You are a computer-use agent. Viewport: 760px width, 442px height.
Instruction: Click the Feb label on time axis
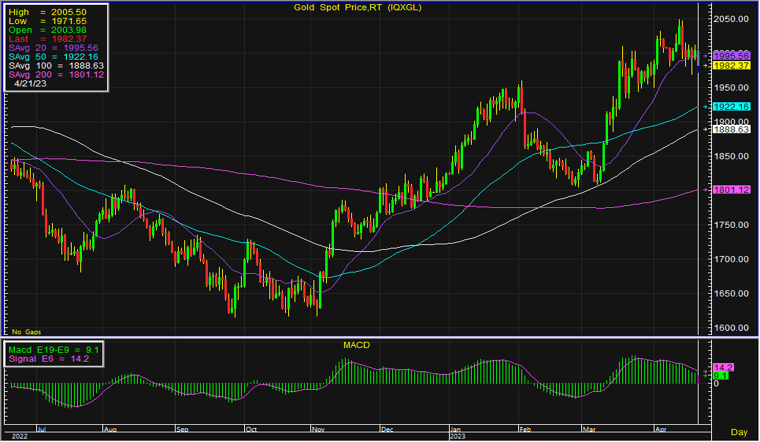pos(524,426)
